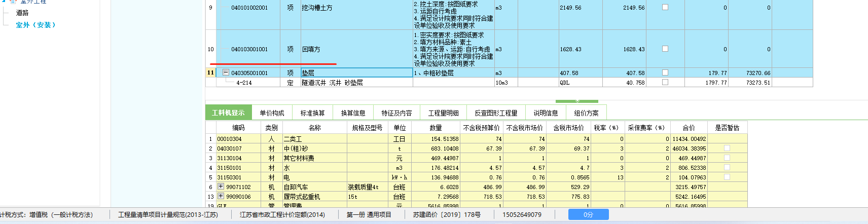Viewport: 868px width, 224px height.
Task: Select the 类别 column header
Action: [x=272, y=128]
